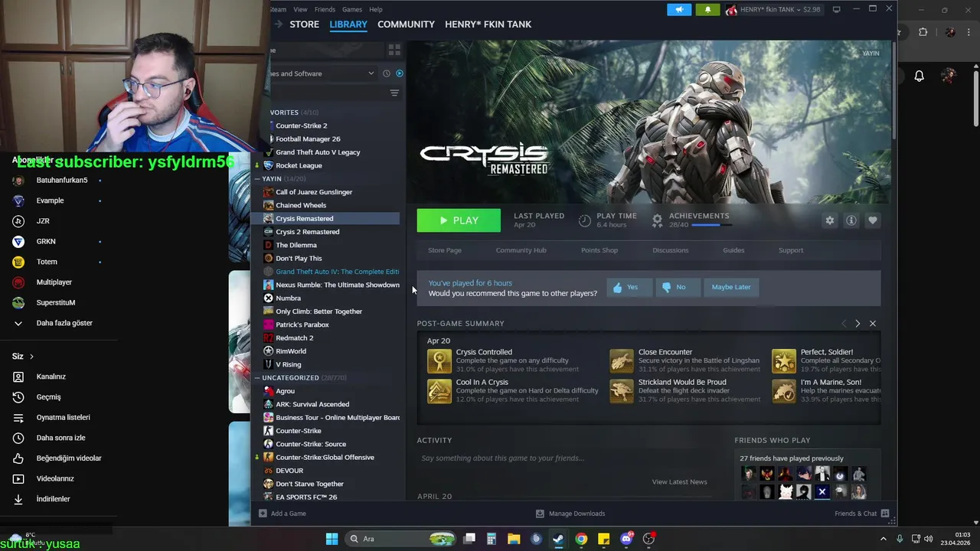Open Manage Downloads
980x551 pixels.
pyautogui.click(x=570, y=514)
